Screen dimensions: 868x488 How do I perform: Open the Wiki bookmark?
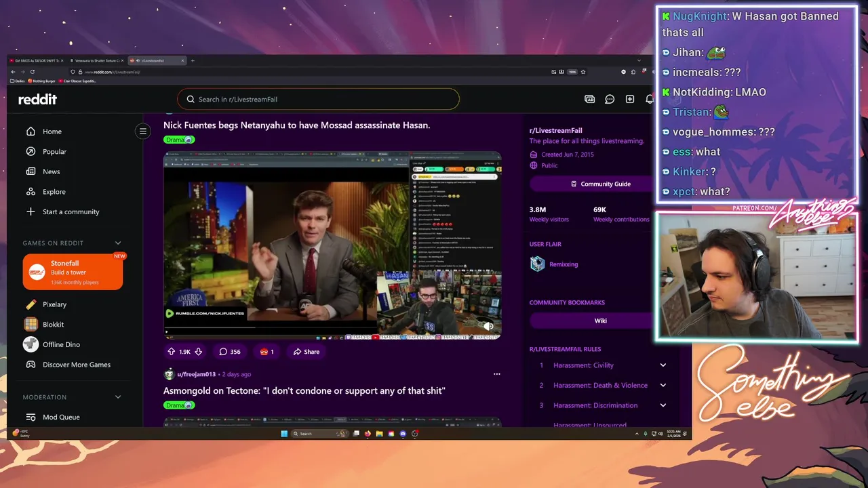(601, 321)
